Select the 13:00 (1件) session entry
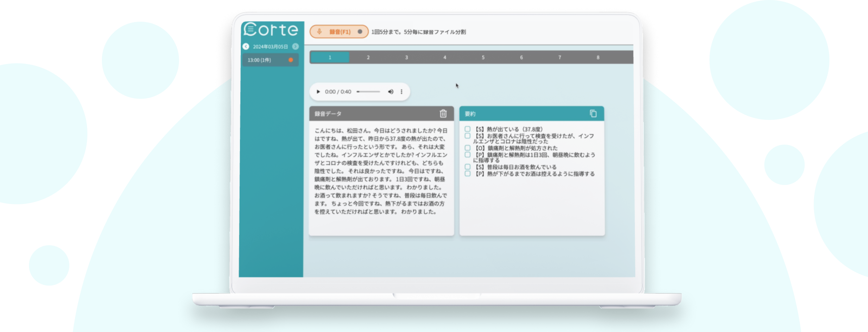 pyautogui.click(x=270, y=60)
